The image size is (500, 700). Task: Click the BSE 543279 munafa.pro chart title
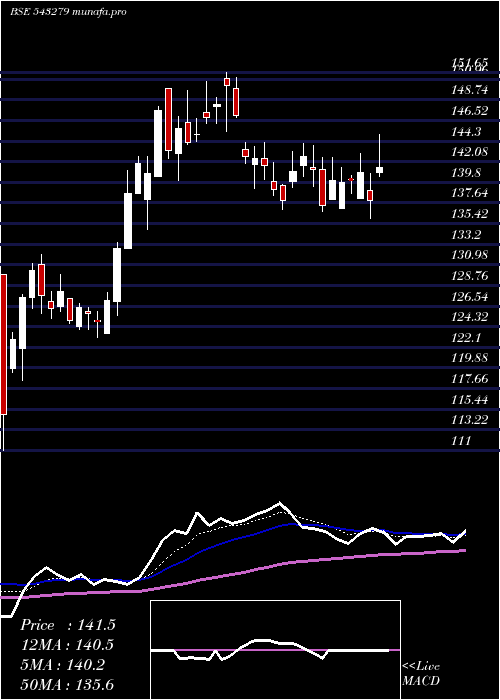pos(68,12)
